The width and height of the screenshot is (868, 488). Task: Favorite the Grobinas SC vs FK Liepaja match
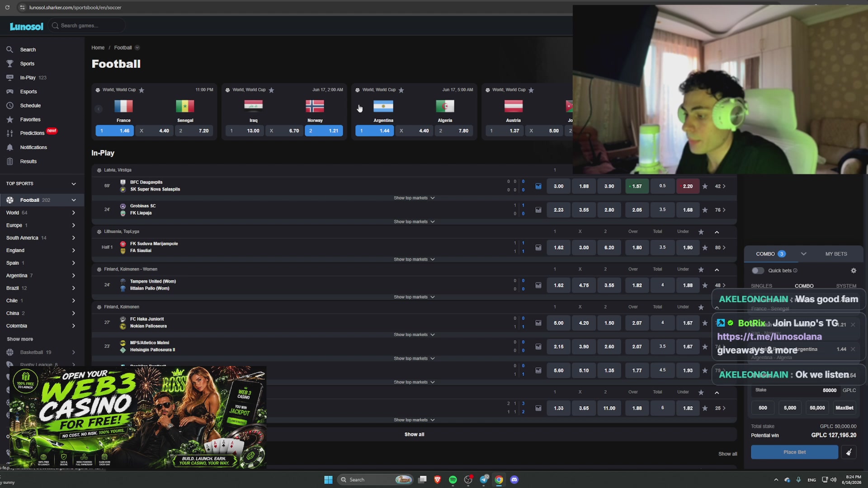tap(705, 210)
